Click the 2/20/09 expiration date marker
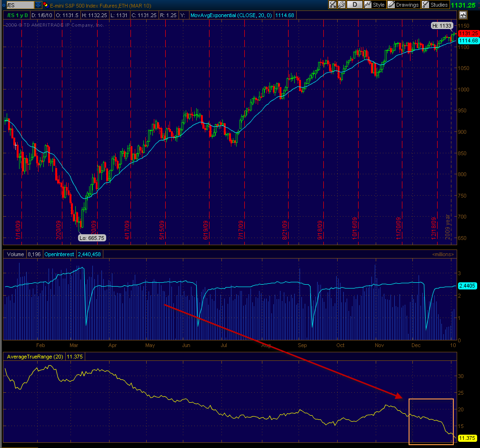 (59, 230)
